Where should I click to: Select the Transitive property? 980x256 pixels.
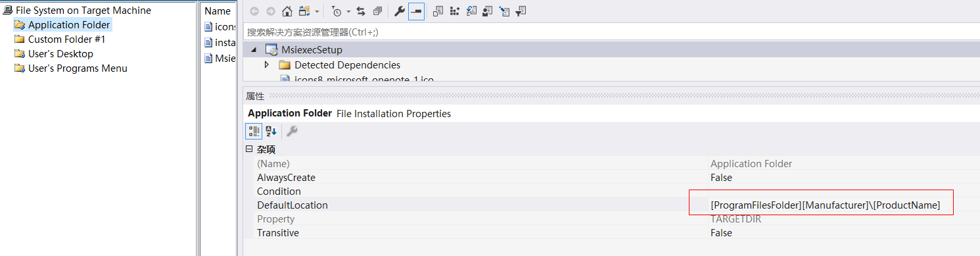click(277, 233)
